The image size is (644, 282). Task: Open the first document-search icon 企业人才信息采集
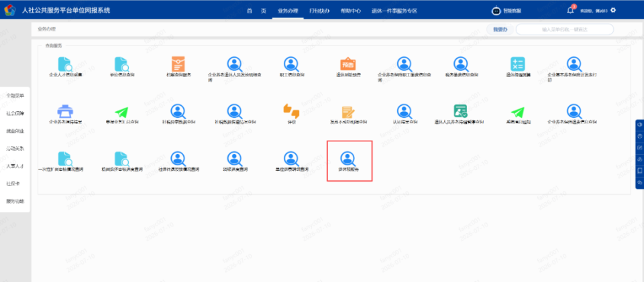point(65,64)
